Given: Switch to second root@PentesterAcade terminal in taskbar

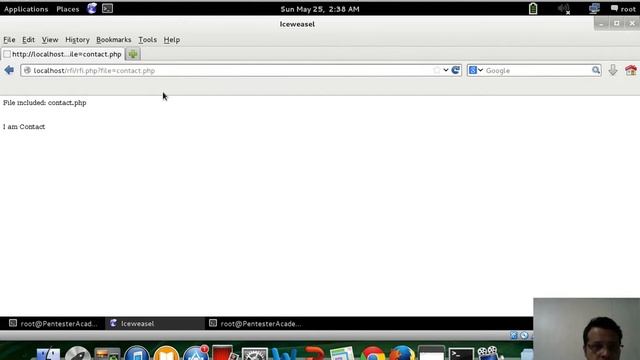Looking at the screenshot, I should point(255,324).
